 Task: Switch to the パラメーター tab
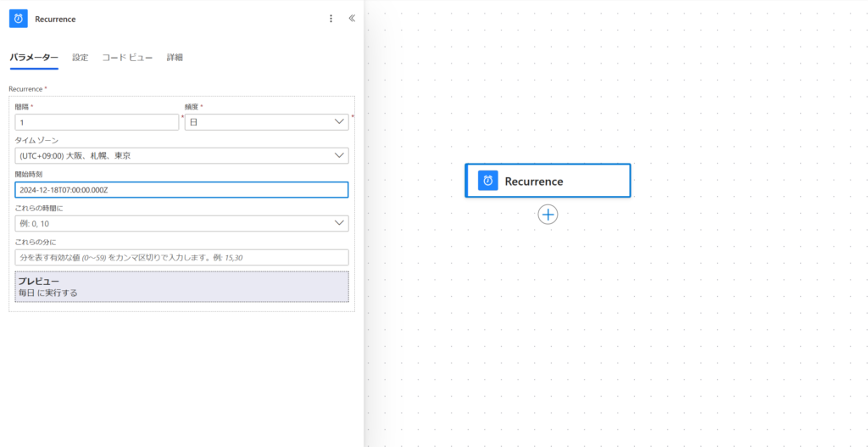(34, 57)
